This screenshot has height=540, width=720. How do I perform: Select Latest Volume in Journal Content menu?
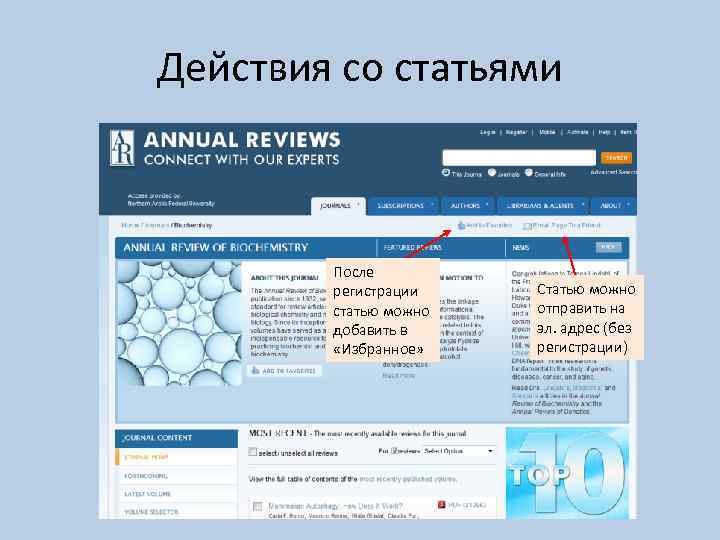pyautogui.click(x=177, y=494)
